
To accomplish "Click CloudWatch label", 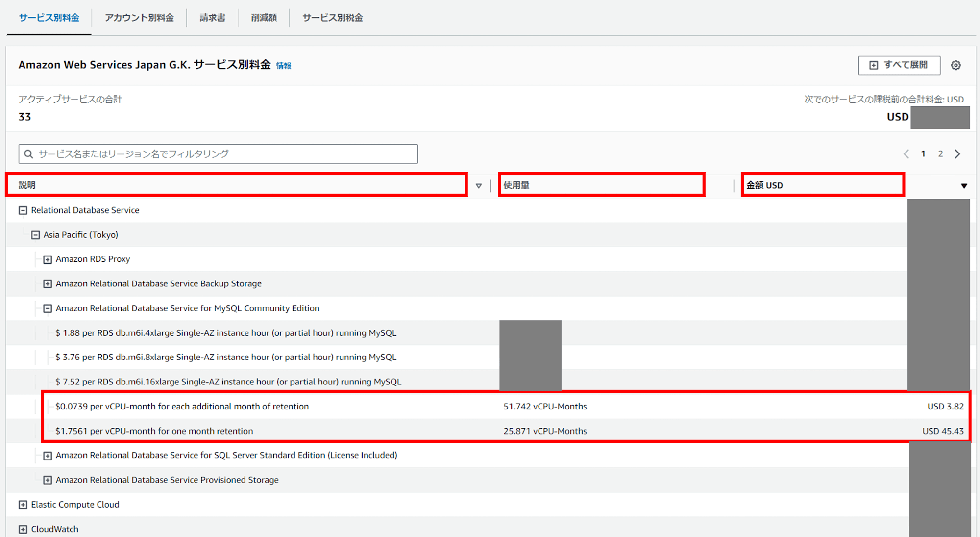I will pos(55,529).
